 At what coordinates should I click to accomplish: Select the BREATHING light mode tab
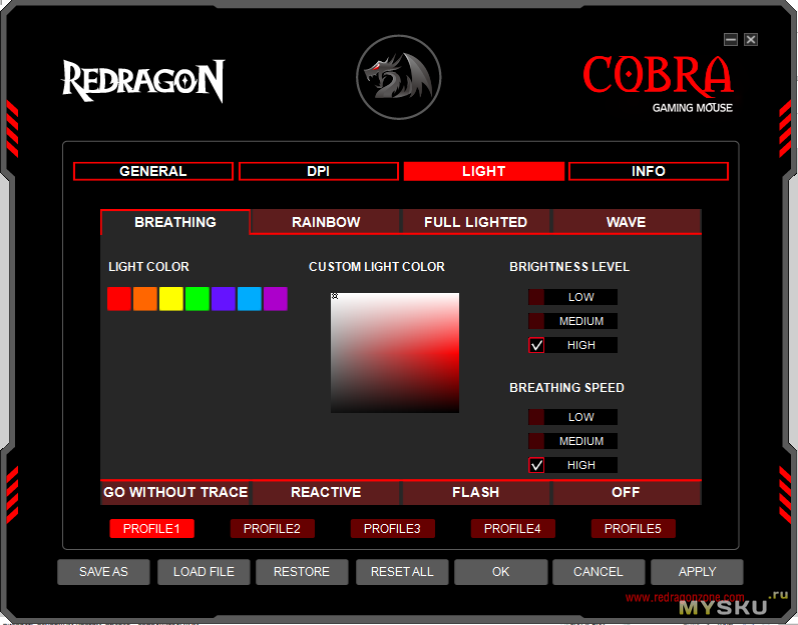(175, 222)
